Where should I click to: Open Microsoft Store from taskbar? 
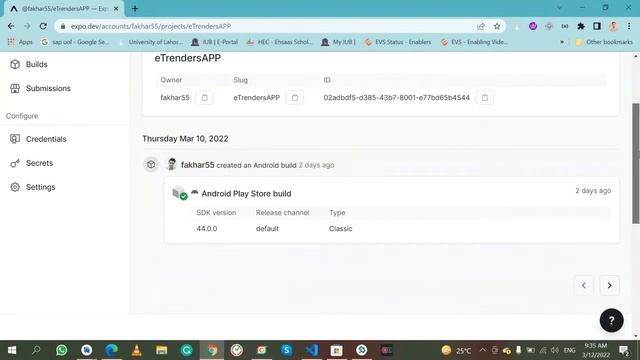tap(336, 350)
